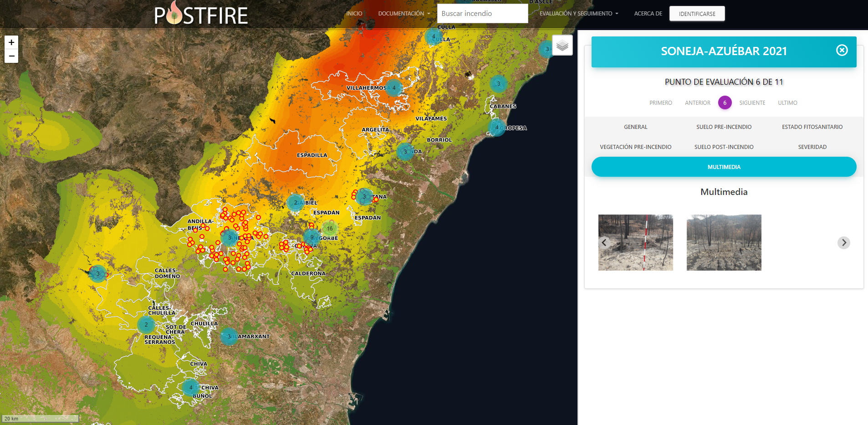This screenshot has height=425, width=868.
Task: Go to PRIMERO evaluation point
Action: [661, 103]
